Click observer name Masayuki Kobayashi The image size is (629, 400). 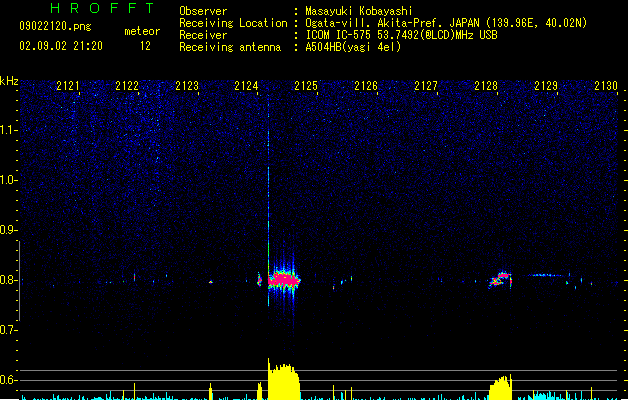point(359,11)
